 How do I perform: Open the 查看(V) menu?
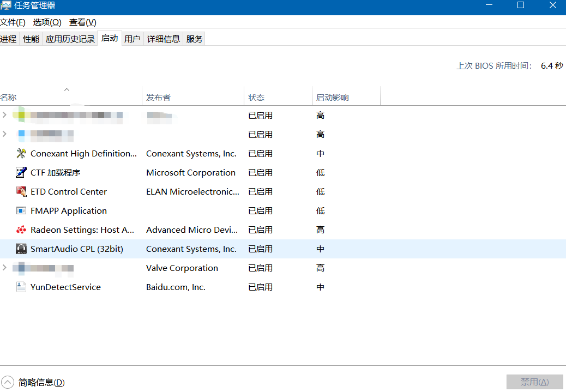[x=82, y=22]
